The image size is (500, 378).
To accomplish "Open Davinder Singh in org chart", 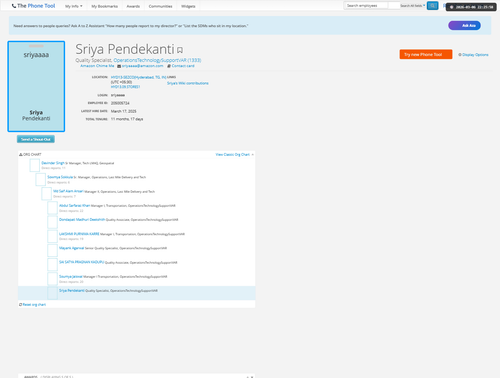I will point(53,163).
